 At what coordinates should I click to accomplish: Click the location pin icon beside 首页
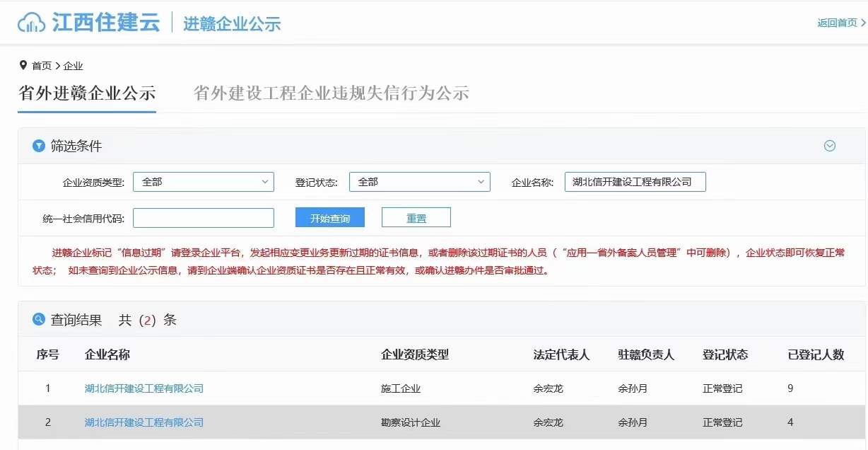click(x=23, y=65)
